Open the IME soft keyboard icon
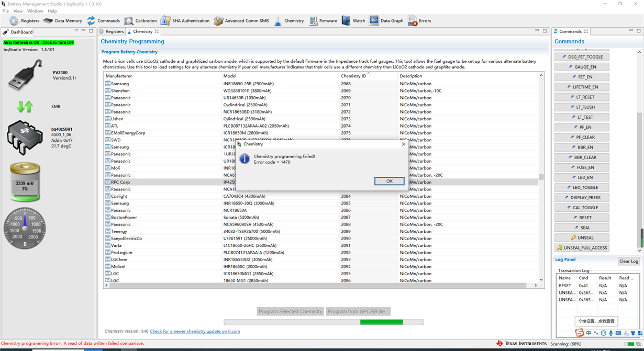 click(618, 333)
